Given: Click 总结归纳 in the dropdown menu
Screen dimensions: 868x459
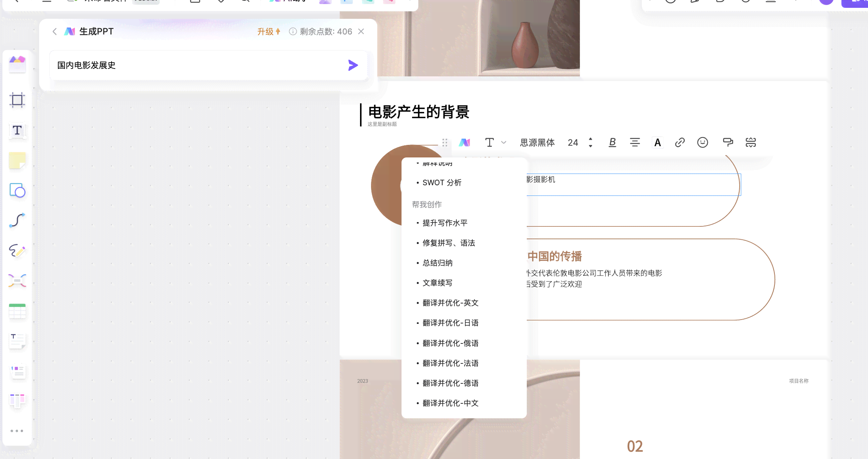Looking at the screenshot, I should click(x=438, y=263).
